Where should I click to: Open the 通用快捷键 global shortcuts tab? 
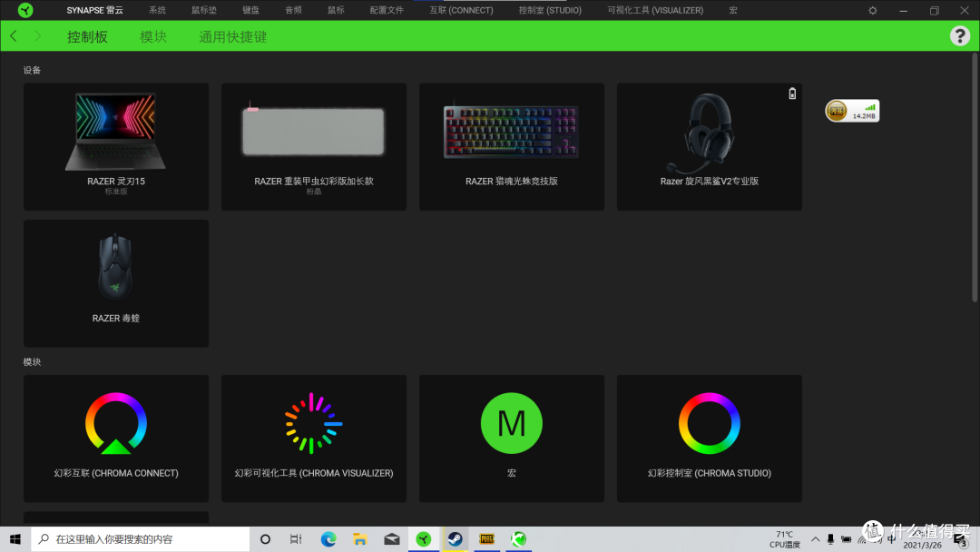(232, 37)
